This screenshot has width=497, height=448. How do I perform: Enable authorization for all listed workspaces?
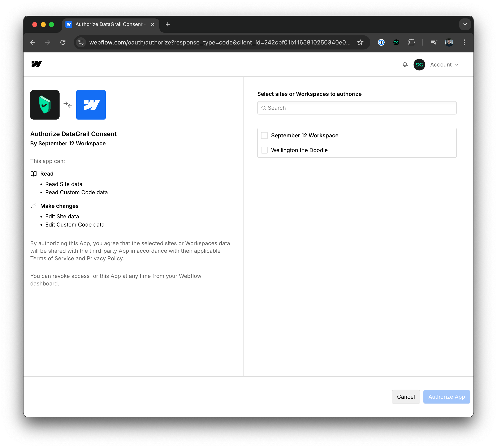(x=264, y=135)
